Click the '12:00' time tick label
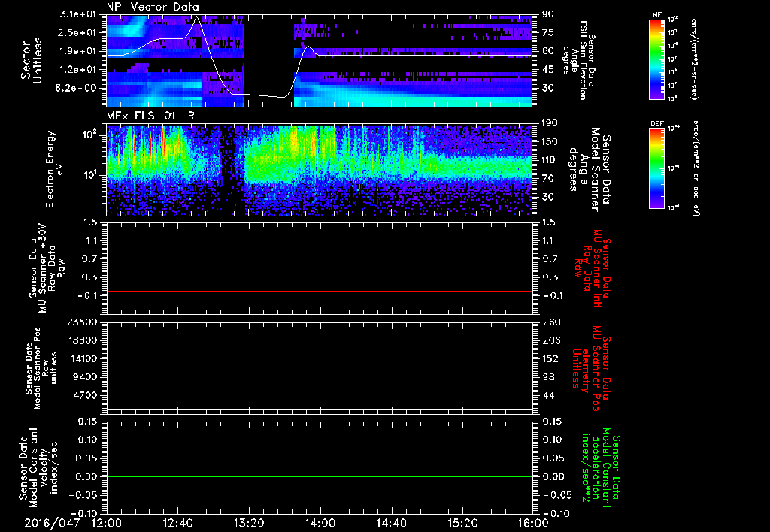 pyautogui.click(x=107, y=523)
